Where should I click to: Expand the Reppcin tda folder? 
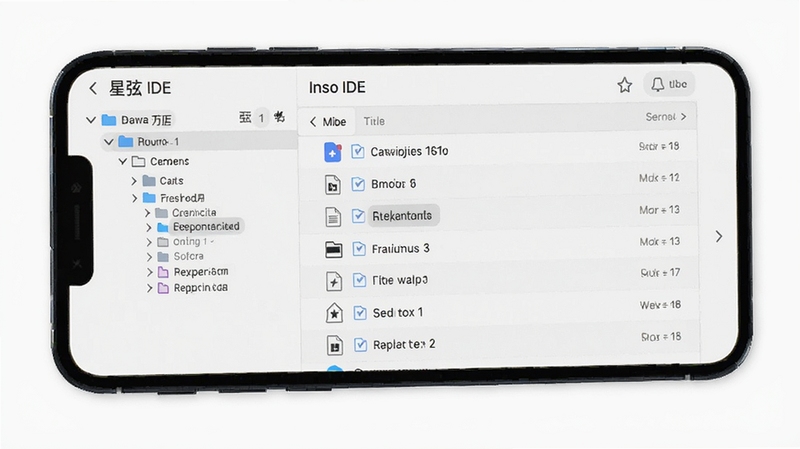coord(149,288)
